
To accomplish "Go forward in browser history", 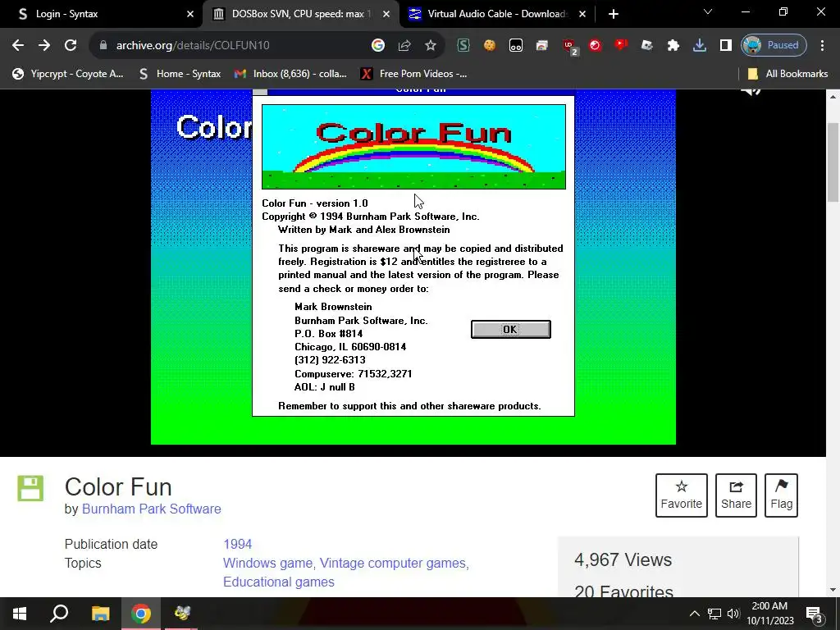I will [x=44, y=46].
